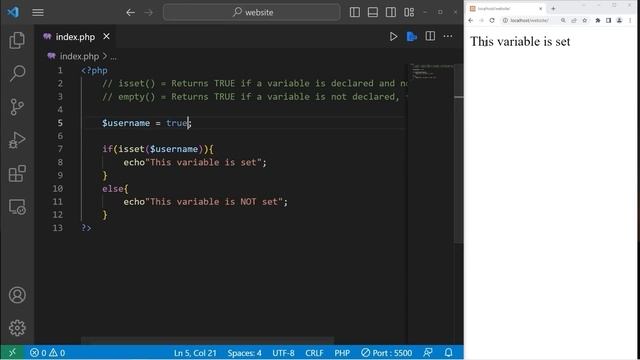Open the hamburger application menu
This screenshot has height=360, width=640.
click(x=38, y=12)
